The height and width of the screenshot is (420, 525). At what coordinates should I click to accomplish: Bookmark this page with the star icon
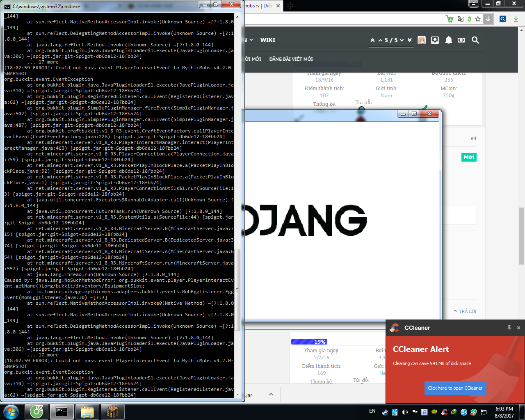(478, 19)
